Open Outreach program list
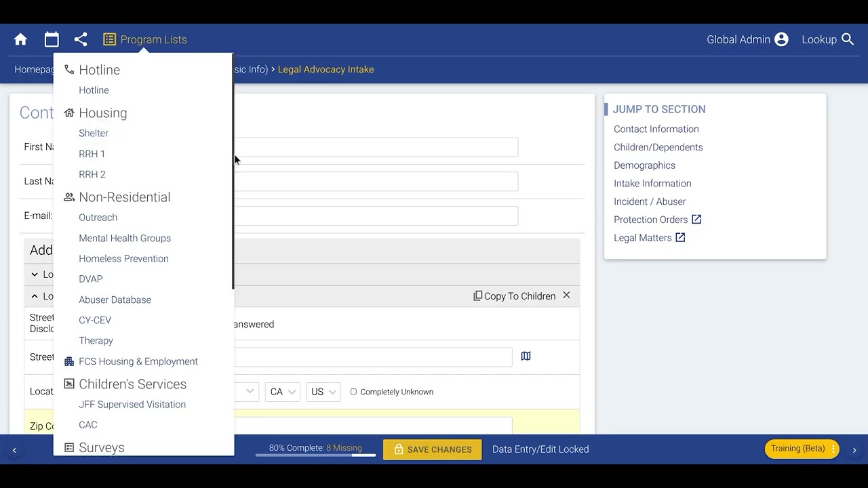868x488 pixels. (x=98, y=218)
